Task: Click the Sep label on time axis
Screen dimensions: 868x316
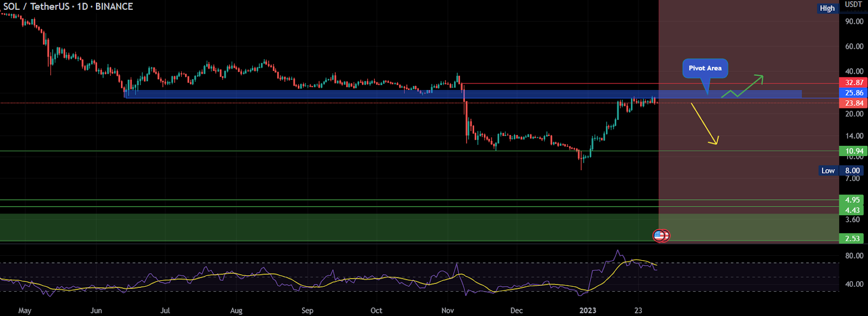Action: [x=308, y=311]
